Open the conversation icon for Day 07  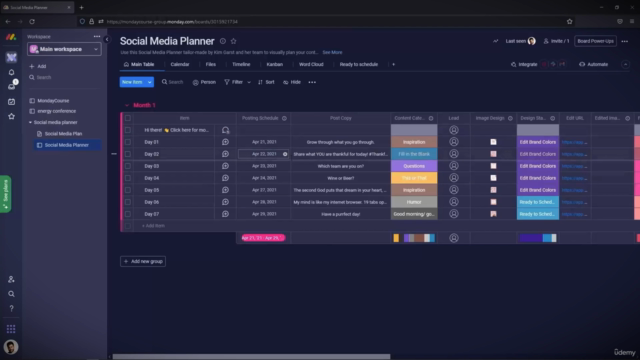[x=225, y=214]
